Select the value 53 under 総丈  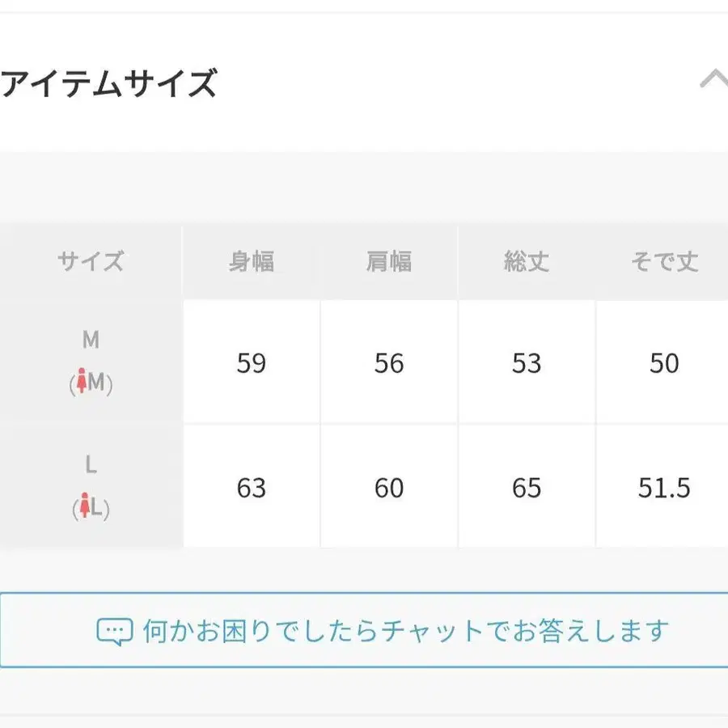click(527, 364)
